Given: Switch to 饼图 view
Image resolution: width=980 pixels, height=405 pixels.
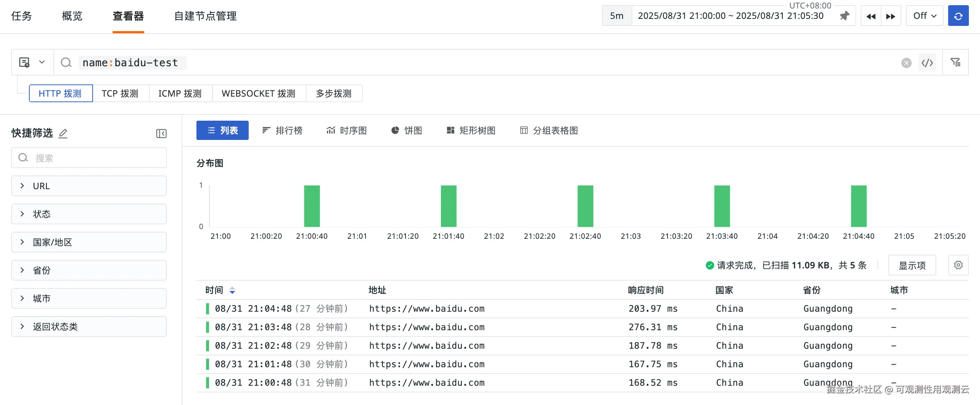Looking at the screenshot, I should coord(407,130).
